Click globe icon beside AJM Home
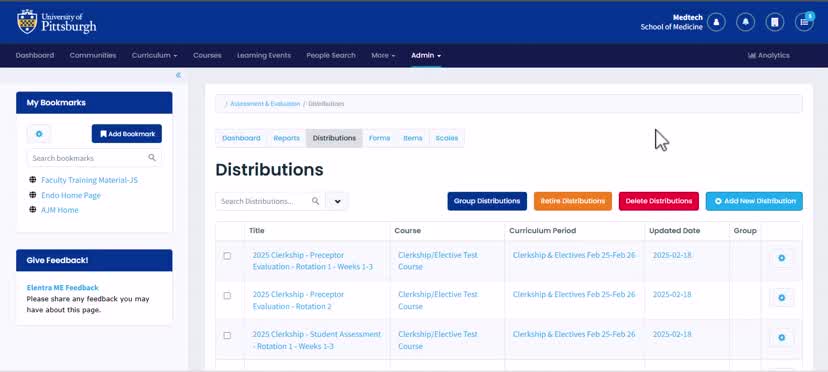 [33, 210]
